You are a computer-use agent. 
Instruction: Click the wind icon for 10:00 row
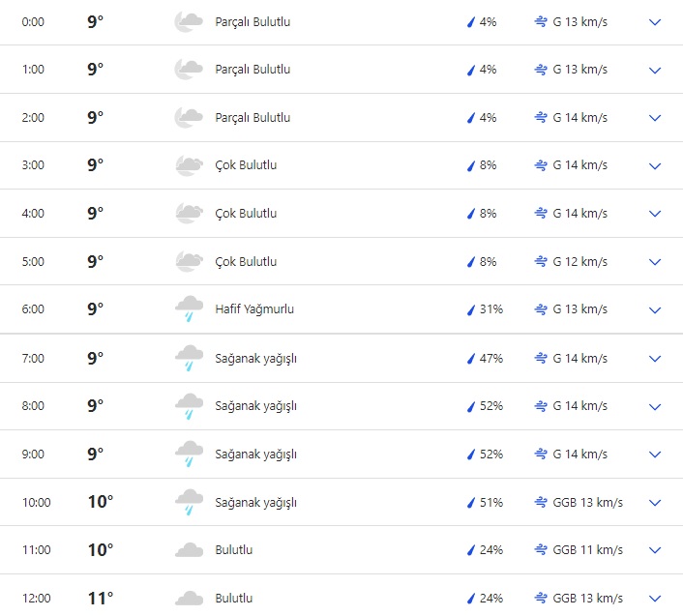[541, 503]
